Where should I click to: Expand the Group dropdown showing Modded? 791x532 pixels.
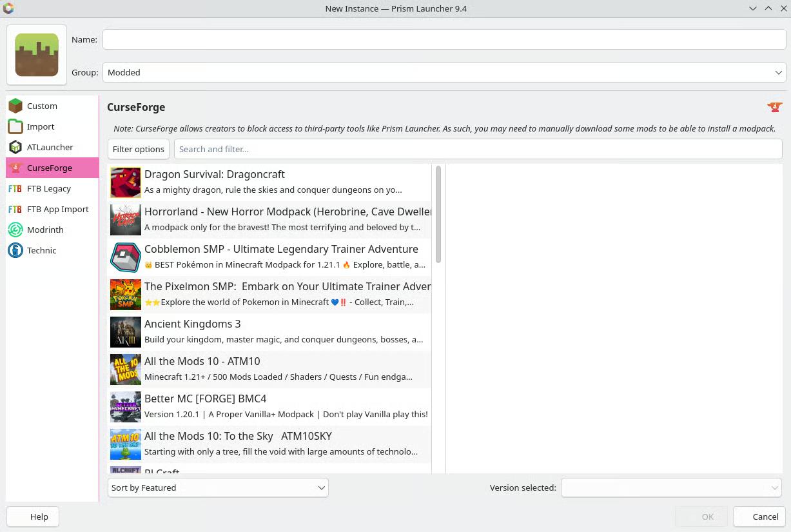[x=444, y=72]
